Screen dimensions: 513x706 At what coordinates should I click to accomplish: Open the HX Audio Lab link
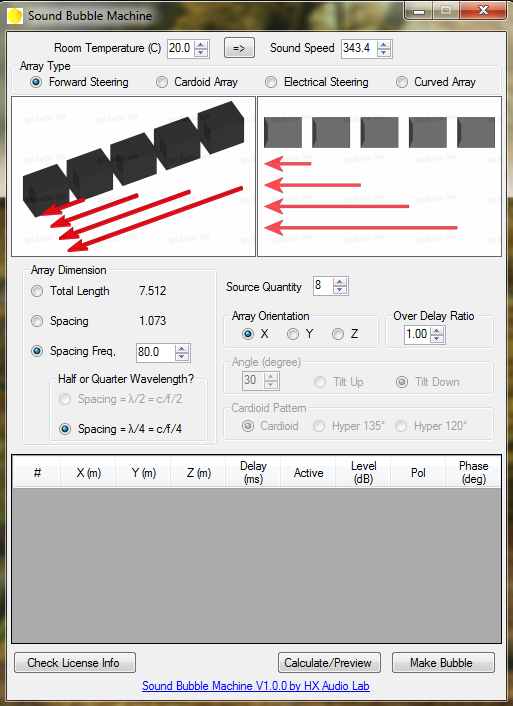coord(256,686)
